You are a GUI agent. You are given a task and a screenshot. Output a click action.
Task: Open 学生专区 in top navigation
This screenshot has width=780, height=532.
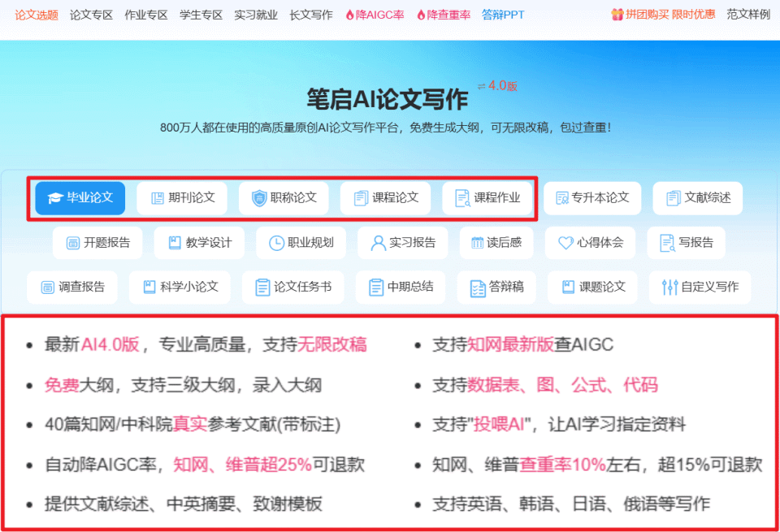click(201, 15)
